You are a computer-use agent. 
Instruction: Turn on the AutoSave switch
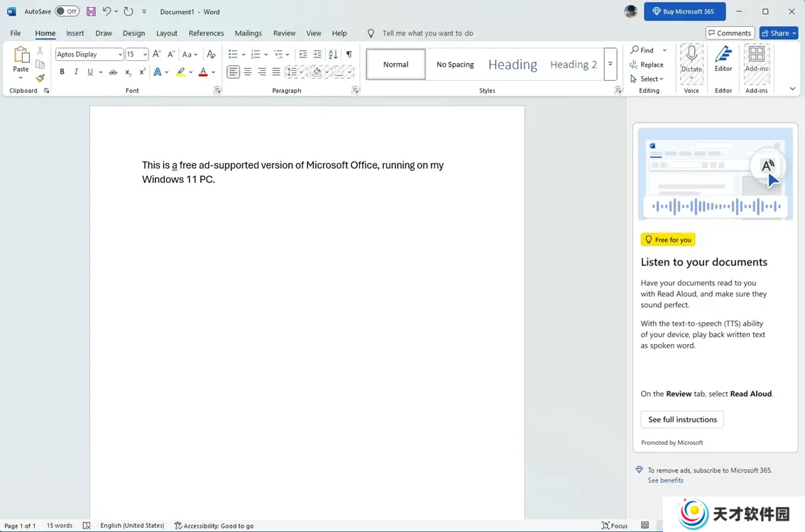click(x=67, y=11)
